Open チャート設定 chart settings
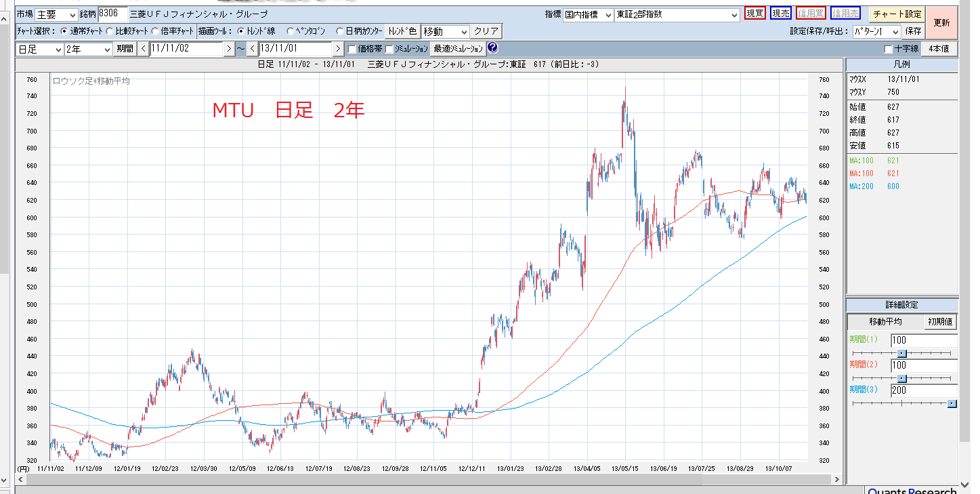The image size is (980, 494). pos(897,14)
